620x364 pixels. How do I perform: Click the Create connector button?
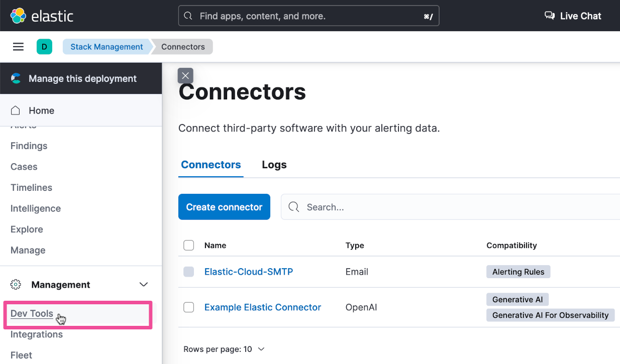(x=224, y=207)
